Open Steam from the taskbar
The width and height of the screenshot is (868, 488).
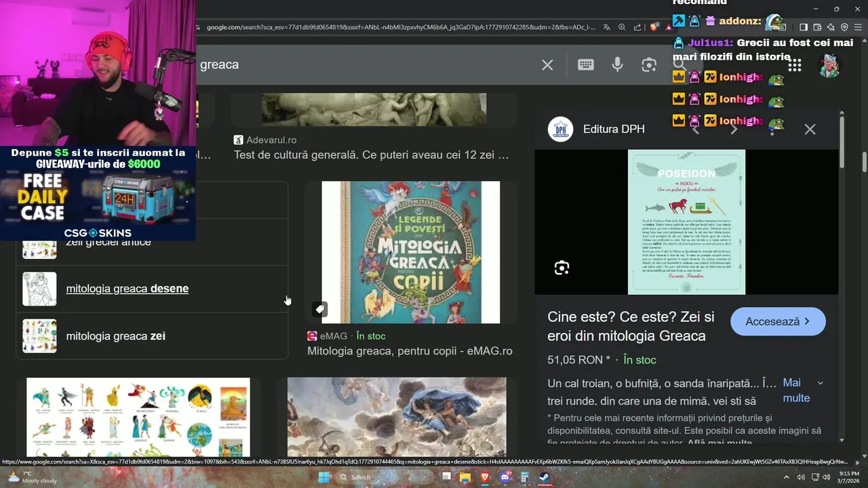(545, 477)
